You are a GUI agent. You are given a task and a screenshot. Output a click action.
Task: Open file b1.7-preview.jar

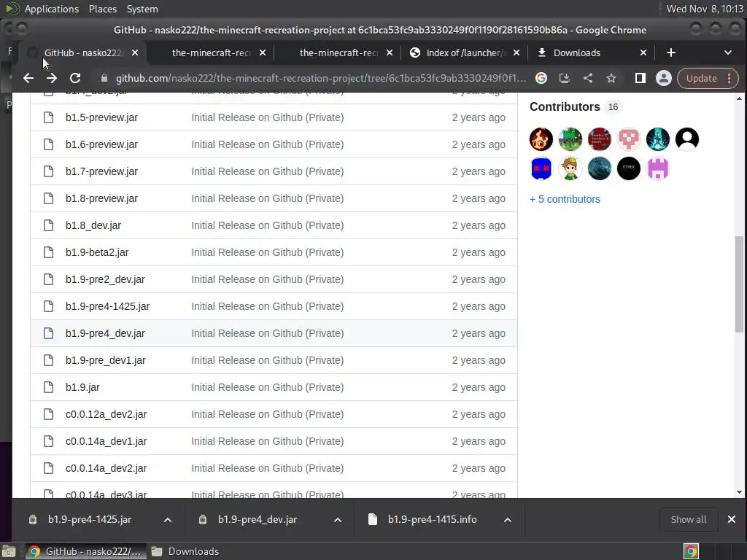point(101,171)
